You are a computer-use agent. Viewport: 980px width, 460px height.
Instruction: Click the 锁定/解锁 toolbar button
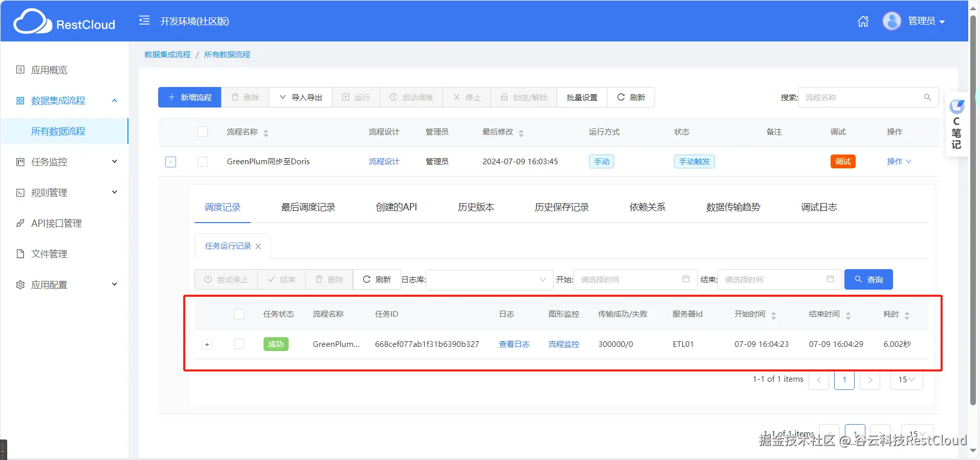524,97
